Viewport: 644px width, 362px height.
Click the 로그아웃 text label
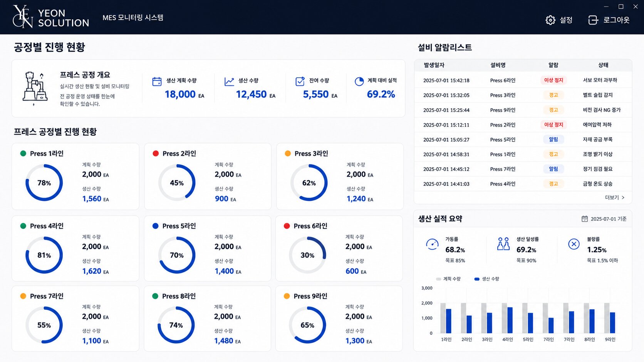(616, 20)
